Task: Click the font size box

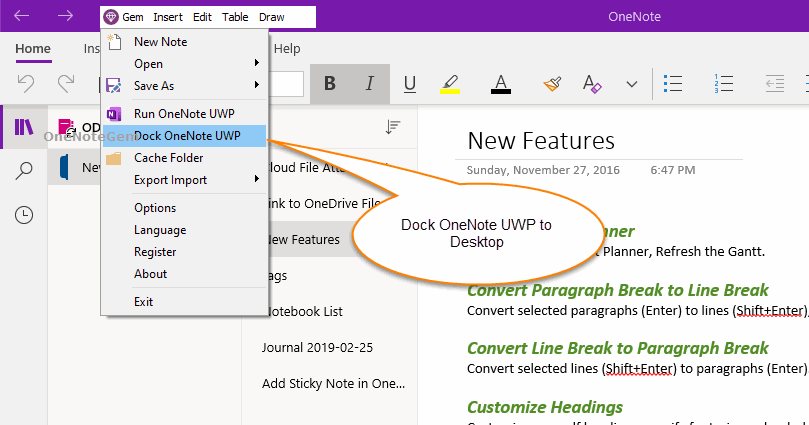Action: [287, 84]
